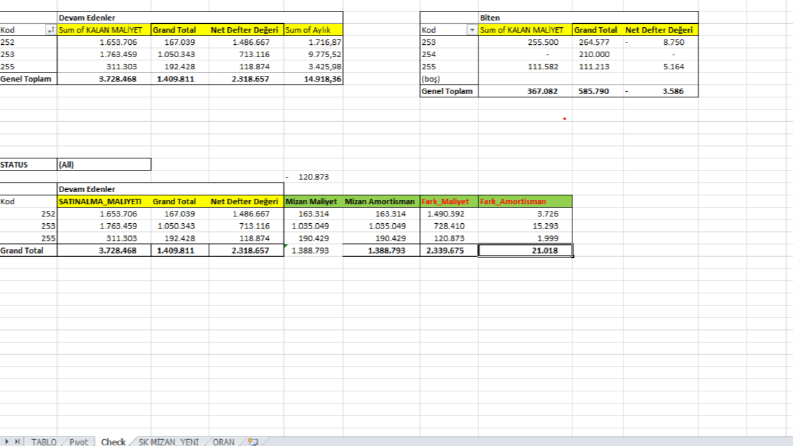Select the standalone cell showing 120.873 above Mizan Maliyet
793x446 pixels.
[x=313, y=177]
